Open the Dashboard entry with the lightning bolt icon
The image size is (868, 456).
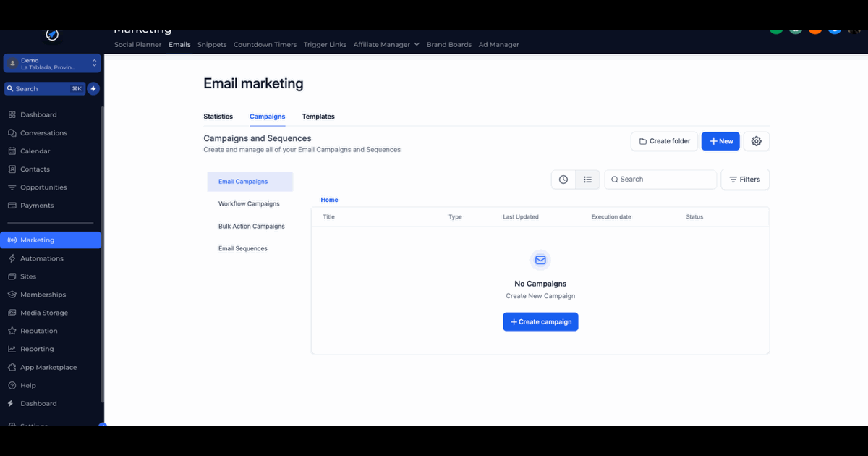click(x=38, y=403)
